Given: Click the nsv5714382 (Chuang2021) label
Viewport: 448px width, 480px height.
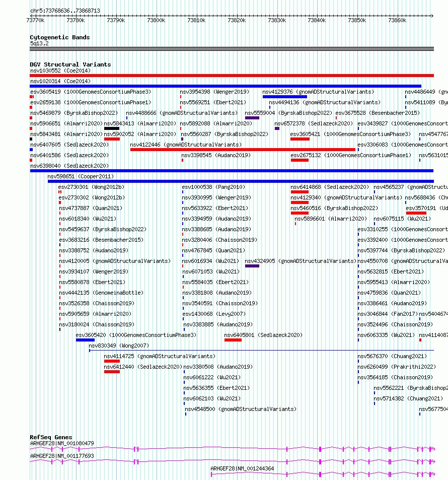Looking at the screenshot, I should coord(408,398).
